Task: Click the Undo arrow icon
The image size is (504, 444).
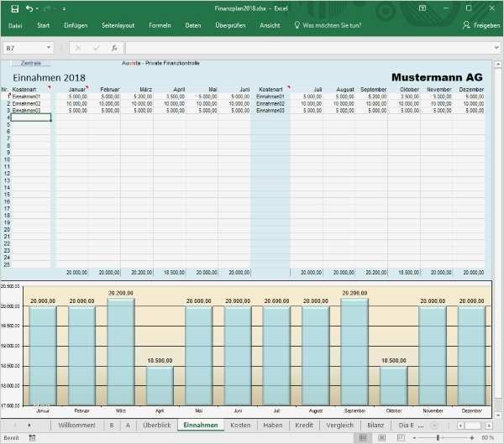Action: tap(30, 8)
